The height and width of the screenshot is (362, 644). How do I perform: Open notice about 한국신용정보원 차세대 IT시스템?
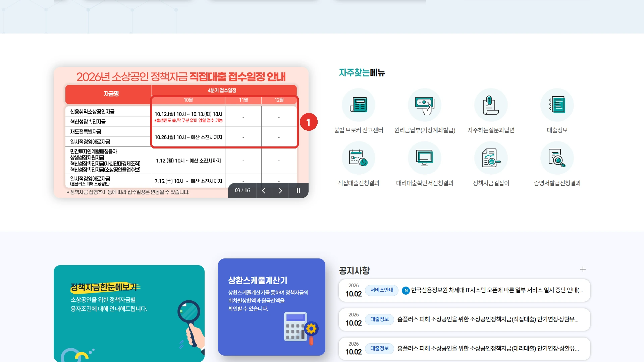[x=465, y=290]
